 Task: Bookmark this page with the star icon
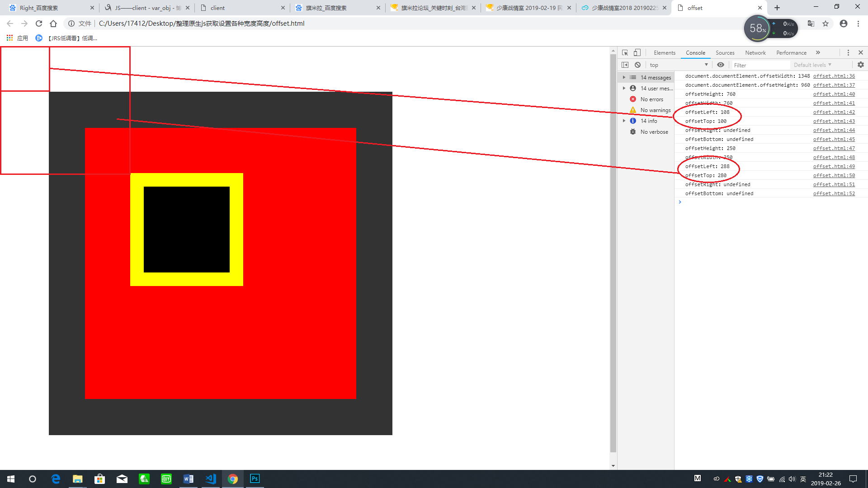pos(826,23)
